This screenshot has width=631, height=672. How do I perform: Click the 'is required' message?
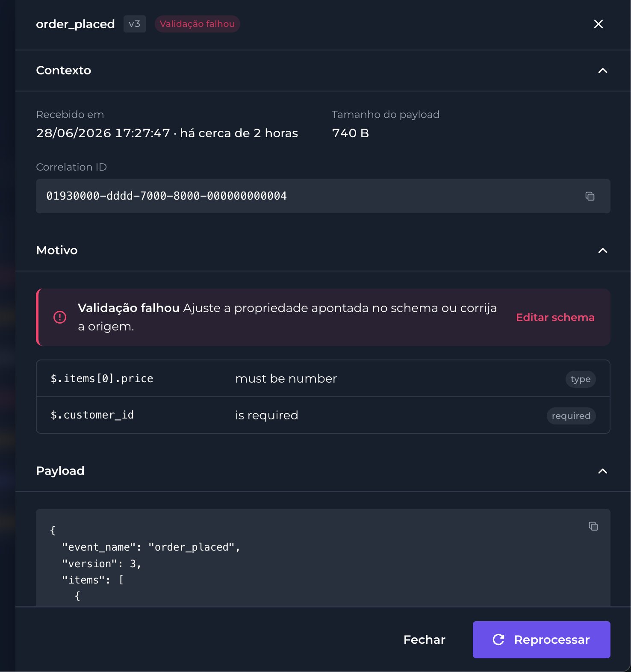pos(267,415)
